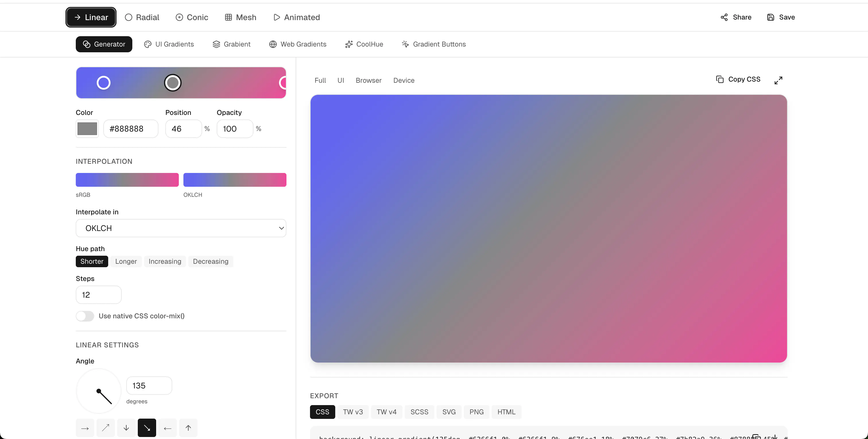The height and width of the screenshot is (439, 868).
Task: Edit the angle degrees field
Action: 149,385
